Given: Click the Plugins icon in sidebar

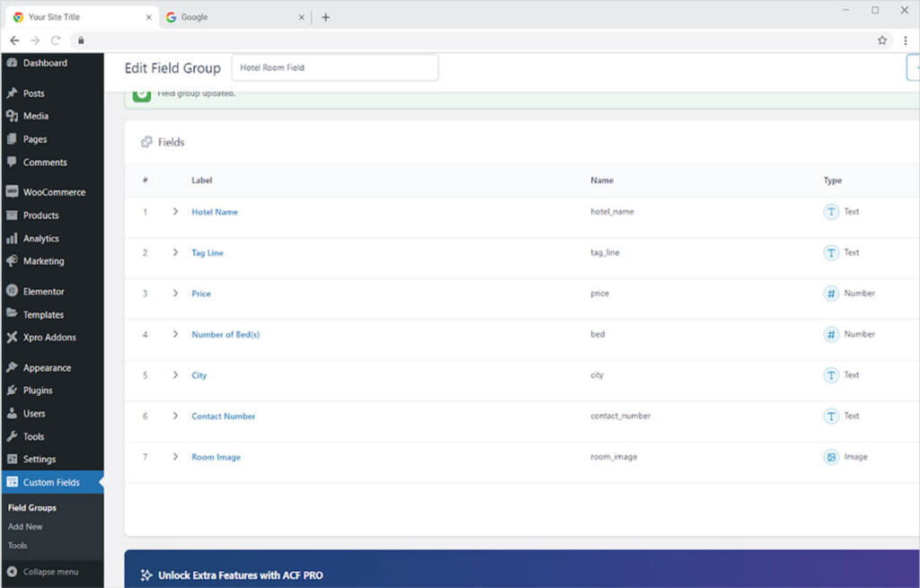Looking at the screenshot, I should tap(12, 391).
